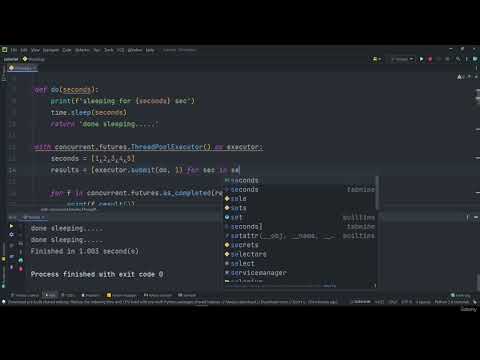The width and height of the screenshot is (480, 360).
Task: Click the file breadcrumb in navigation bar
Action: tap(33, 59)
